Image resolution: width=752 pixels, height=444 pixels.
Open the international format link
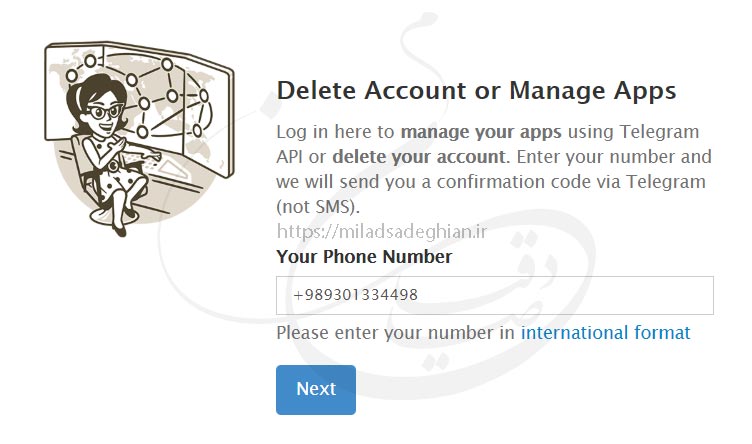click(x=605, y=332)
